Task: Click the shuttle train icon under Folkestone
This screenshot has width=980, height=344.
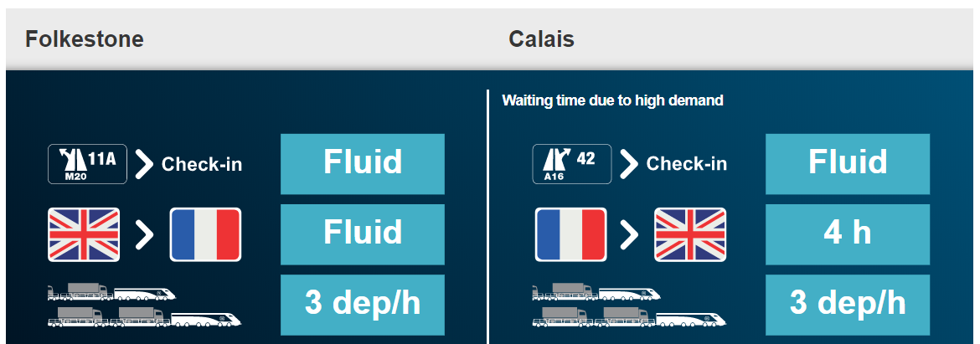Action: [x=144, y=305]
